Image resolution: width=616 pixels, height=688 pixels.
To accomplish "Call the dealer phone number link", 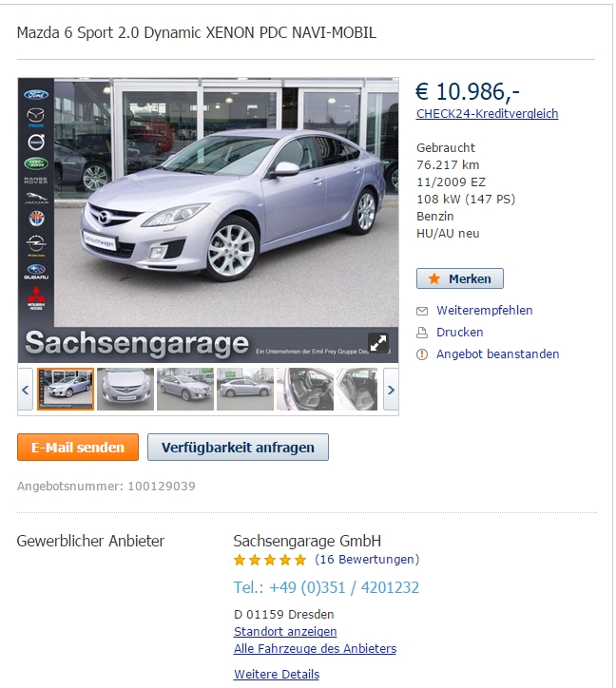I will pyautogui.click(x=326, y=587).
